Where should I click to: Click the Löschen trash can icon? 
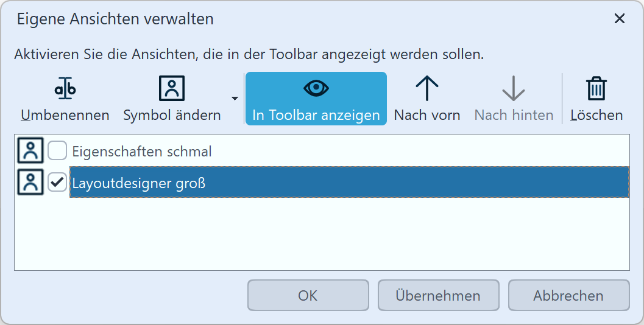coord(596,89)
